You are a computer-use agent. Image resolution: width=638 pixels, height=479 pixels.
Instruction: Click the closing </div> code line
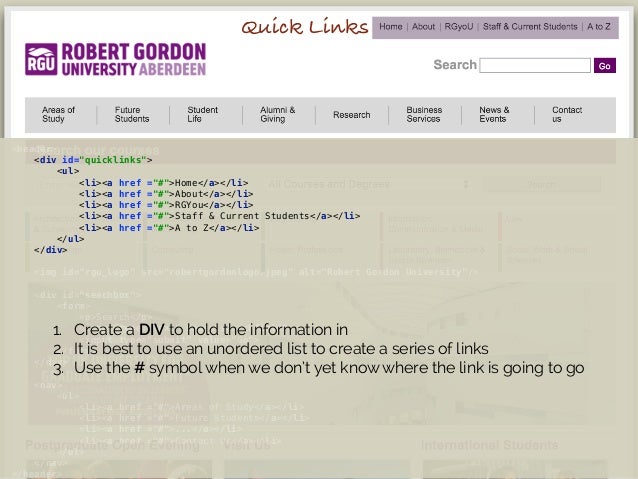(50, 249)
